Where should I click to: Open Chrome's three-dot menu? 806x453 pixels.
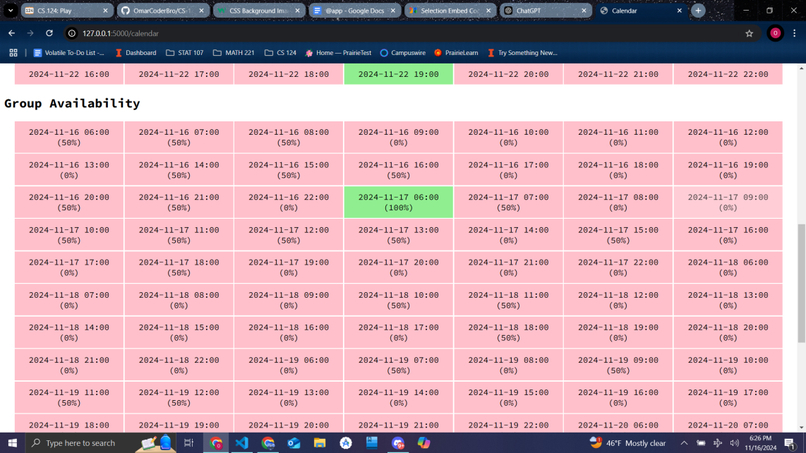[794, 33]
